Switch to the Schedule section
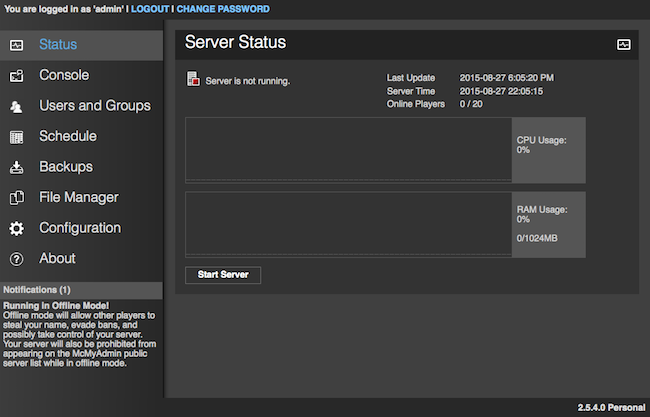This screenshot has height=417, width=650. 67,136
